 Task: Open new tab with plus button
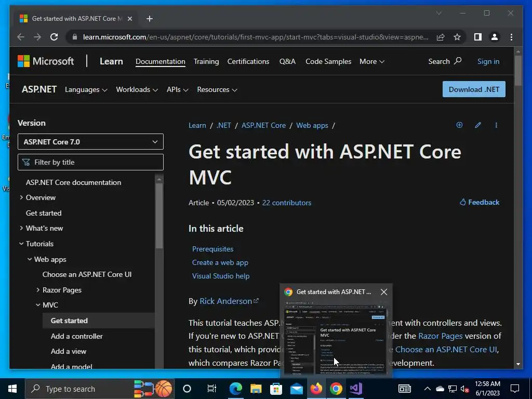(x=149, y=19)
